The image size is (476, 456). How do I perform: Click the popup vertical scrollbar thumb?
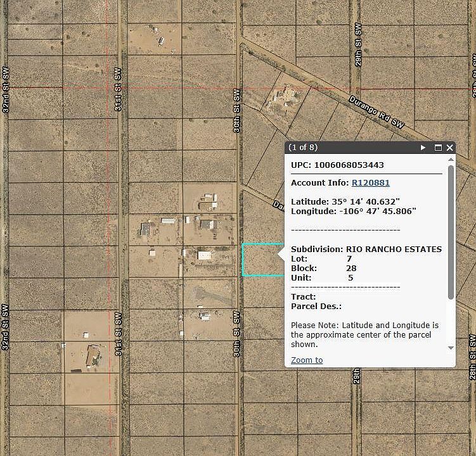pyautogui.click(x=451, y=231)
